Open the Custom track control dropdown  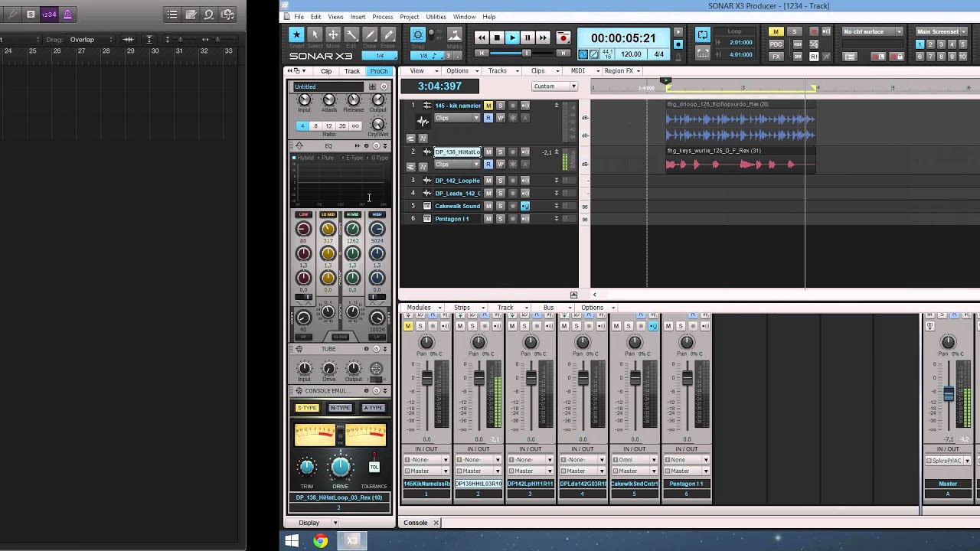click(555, 86)
